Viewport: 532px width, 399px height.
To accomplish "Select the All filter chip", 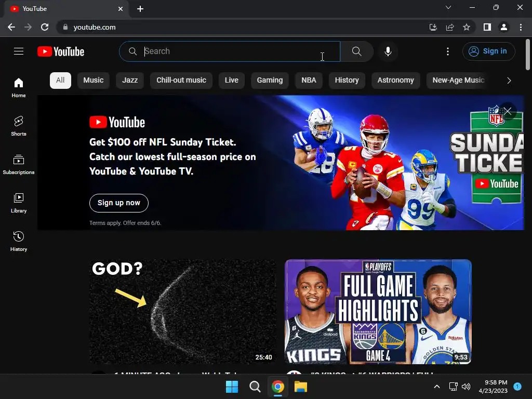I will [x=60, y=81].
